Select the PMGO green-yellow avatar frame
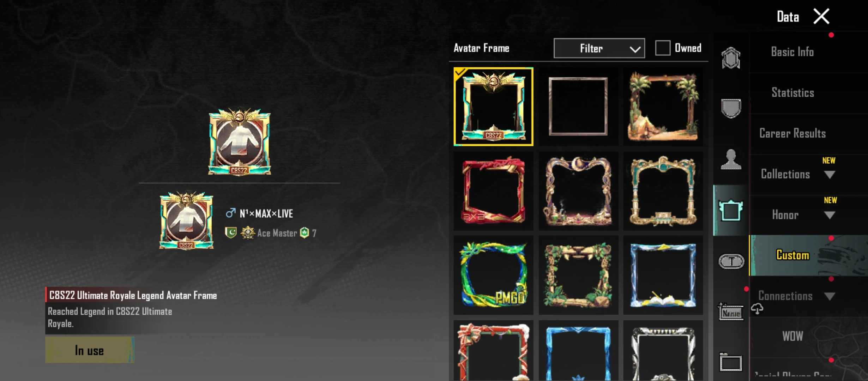 (x=493, y=275)
